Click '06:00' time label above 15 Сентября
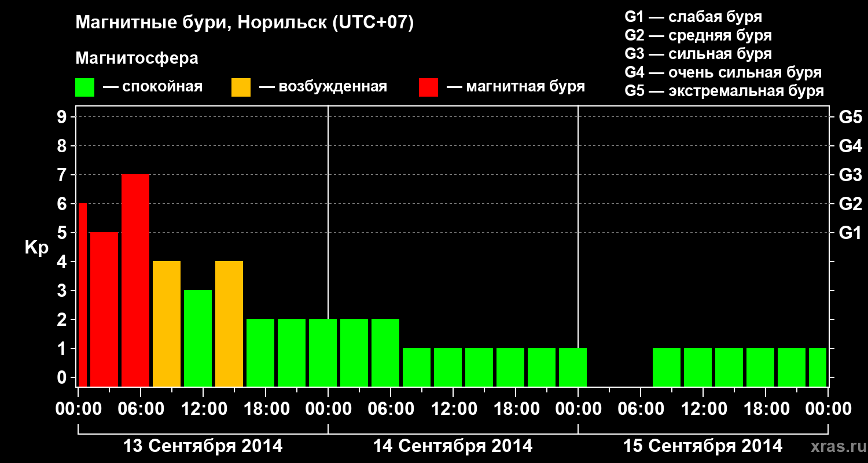 click(x=641, y=409)
